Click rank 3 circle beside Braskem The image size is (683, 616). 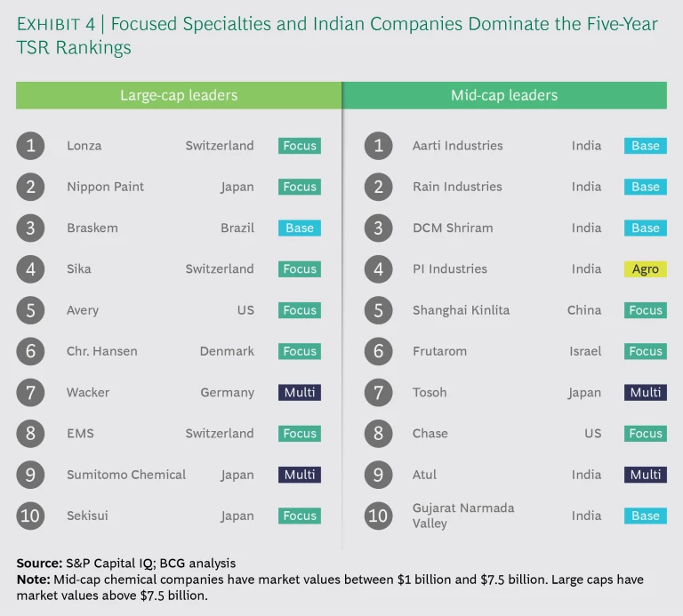pyautogui.click(x=30, y=228)
